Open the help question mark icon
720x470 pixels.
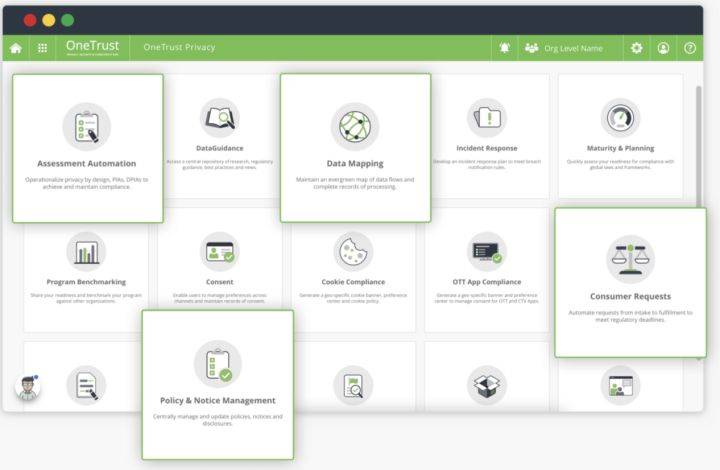coord(690,48)
